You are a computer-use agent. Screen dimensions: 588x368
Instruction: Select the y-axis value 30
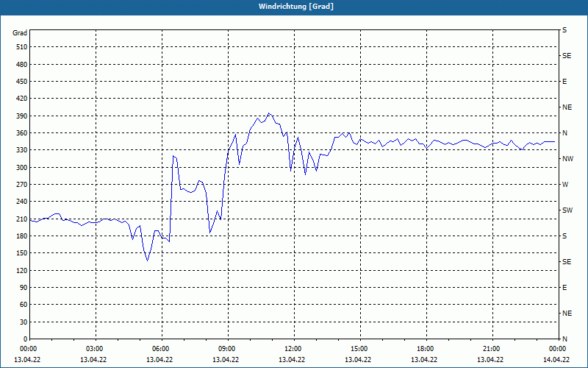point(24,322)
